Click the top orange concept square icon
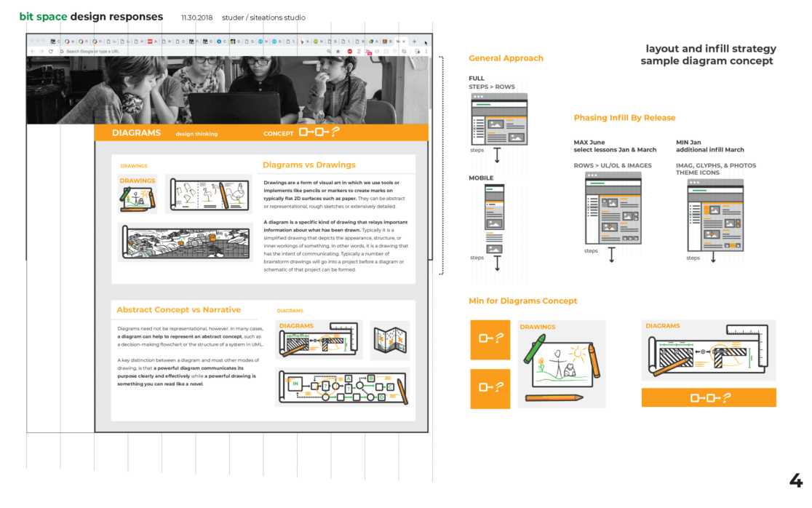This screenshot has width=812, height=508. pos(490,339)
